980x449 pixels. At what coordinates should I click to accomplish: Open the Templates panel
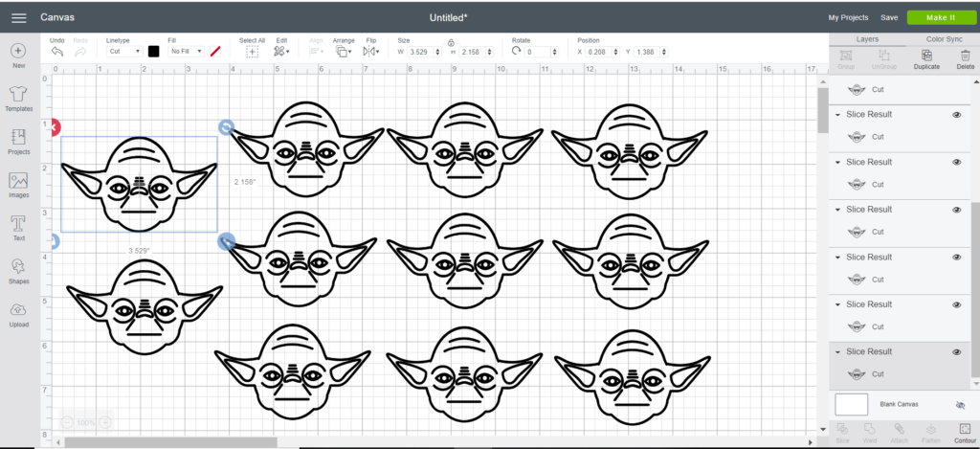(18, 99)
